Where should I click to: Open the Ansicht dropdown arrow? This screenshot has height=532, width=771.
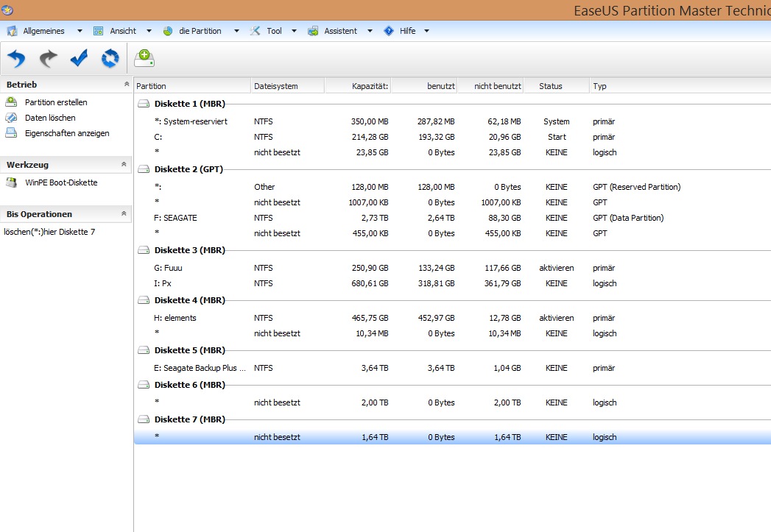coord(149,31)
